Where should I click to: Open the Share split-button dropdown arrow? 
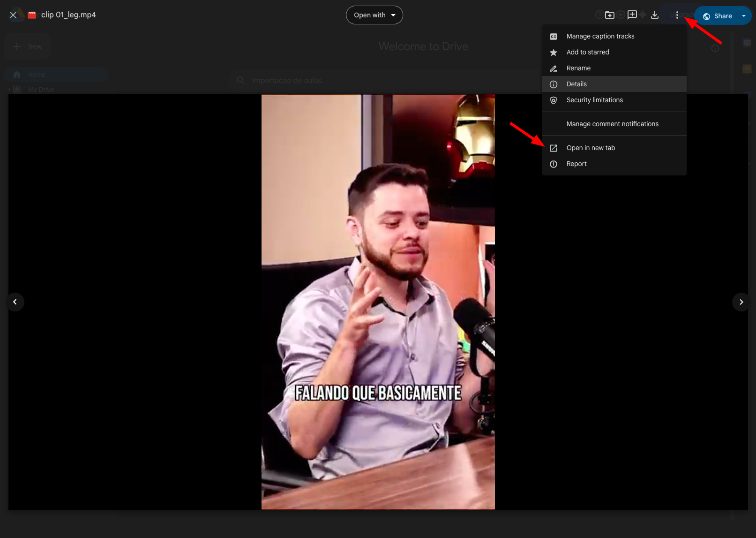[743, 15]
